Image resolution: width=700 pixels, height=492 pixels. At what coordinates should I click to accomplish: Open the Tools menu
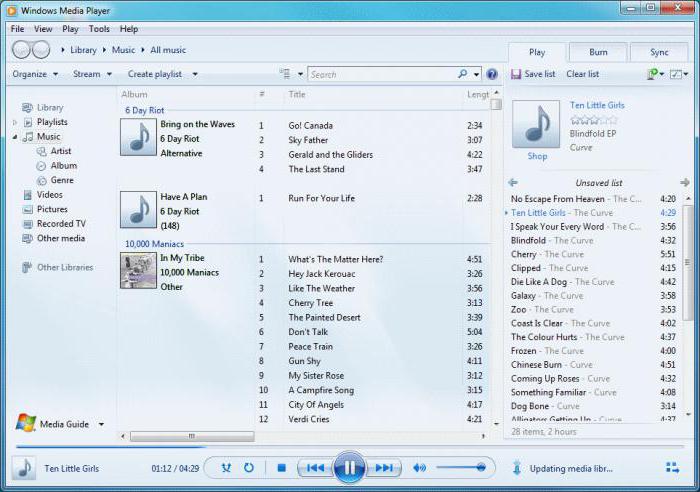click(99, 29)
